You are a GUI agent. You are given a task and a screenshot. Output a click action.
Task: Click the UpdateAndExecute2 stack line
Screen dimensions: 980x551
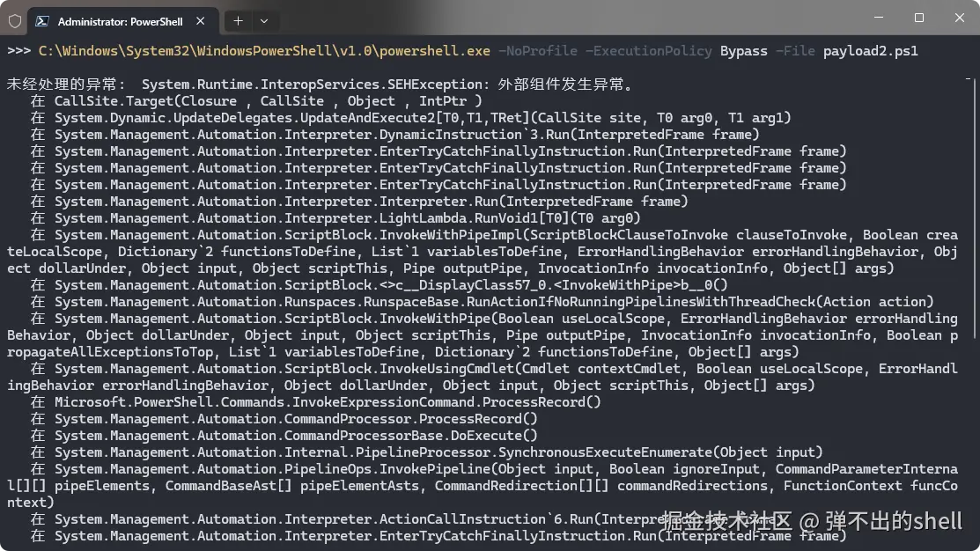(410, 118)
